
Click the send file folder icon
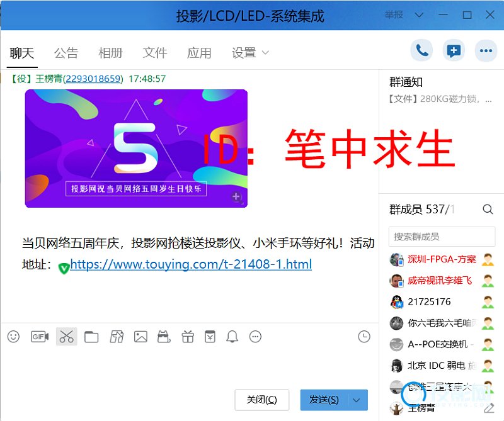point(91,337)
